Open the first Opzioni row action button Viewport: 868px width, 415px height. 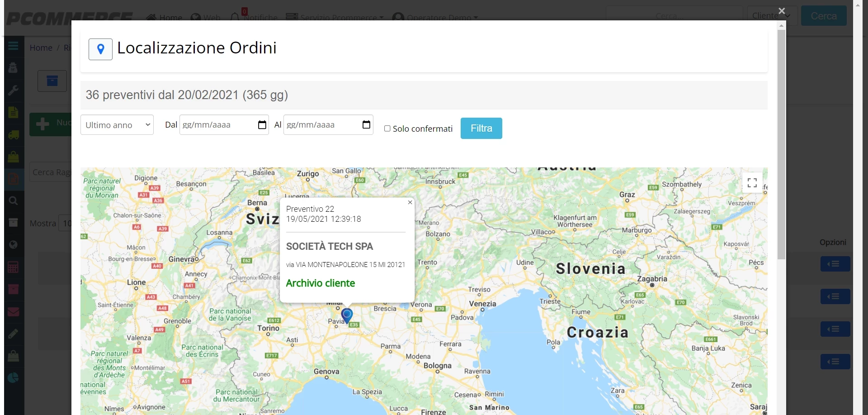pyautogui.click(x=835, y=264)
